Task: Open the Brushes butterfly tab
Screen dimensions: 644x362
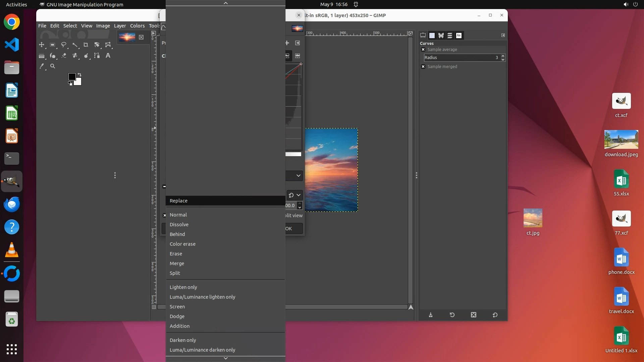Action: pyautogui.click(x=441, y=35)
